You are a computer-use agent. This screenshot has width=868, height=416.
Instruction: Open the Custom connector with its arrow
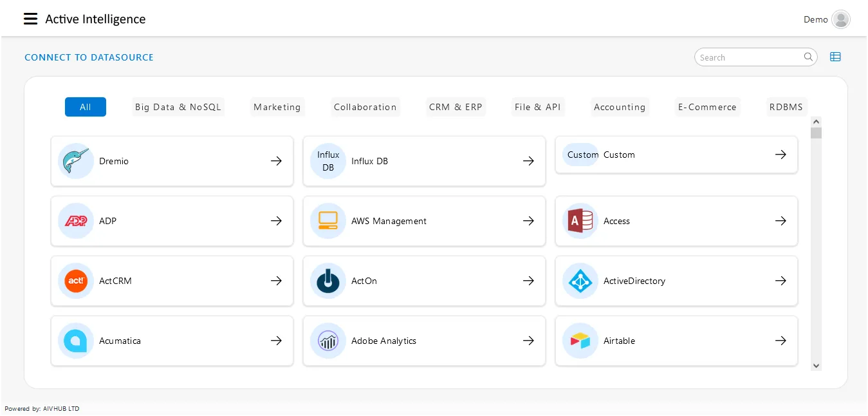tap(780, 155)
